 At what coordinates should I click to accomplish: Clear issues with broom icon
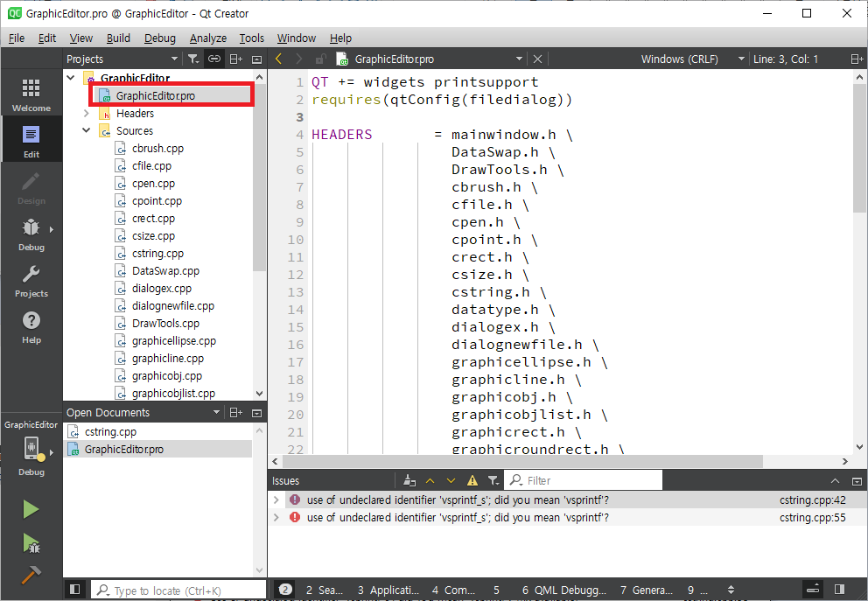(x=409, y=480)
